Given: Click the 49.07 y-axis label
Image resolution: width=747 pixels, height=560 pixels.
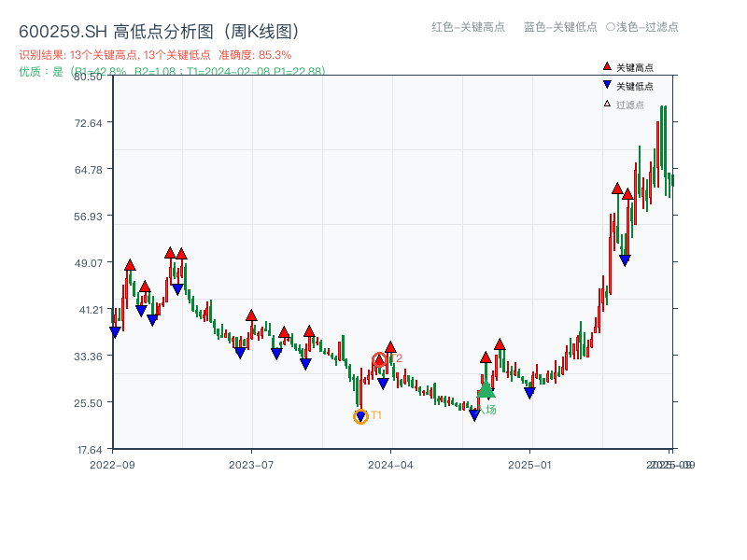Looking at the screenshot, I should (88, 263).
